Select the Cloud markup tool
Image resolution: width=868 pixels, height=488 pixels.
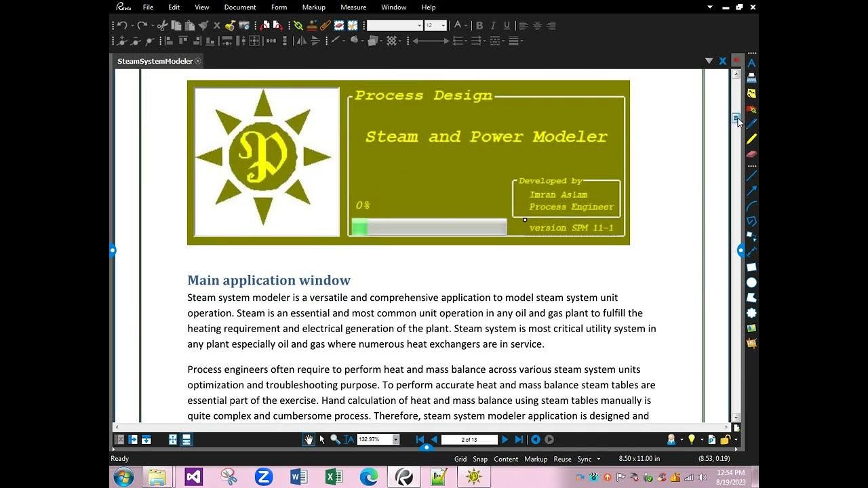(x=751, y=312)
